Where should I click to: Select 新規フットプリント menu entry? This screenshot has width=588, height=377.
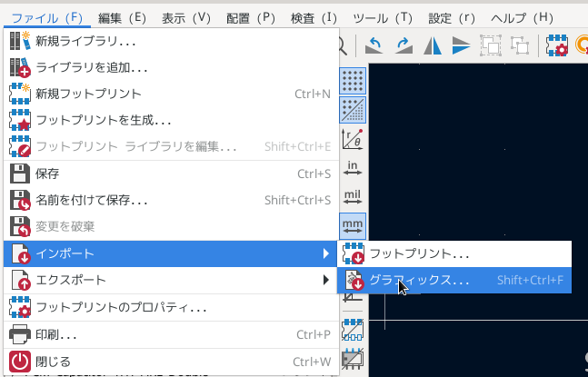171,94
